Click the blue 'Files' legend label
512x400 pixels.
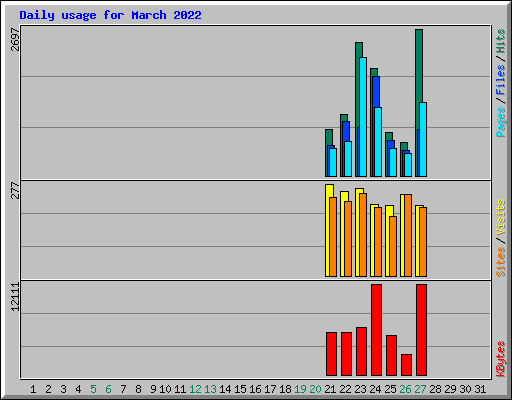501,80
